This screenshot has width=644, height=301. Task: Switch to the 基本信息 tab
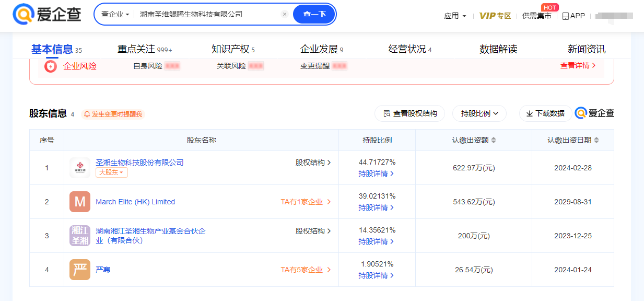click(x=56, y=49)
